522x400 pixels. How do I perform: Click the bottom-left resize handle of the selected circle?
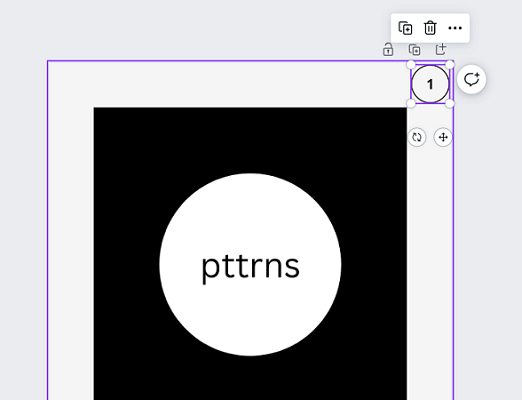coord(411,104)
